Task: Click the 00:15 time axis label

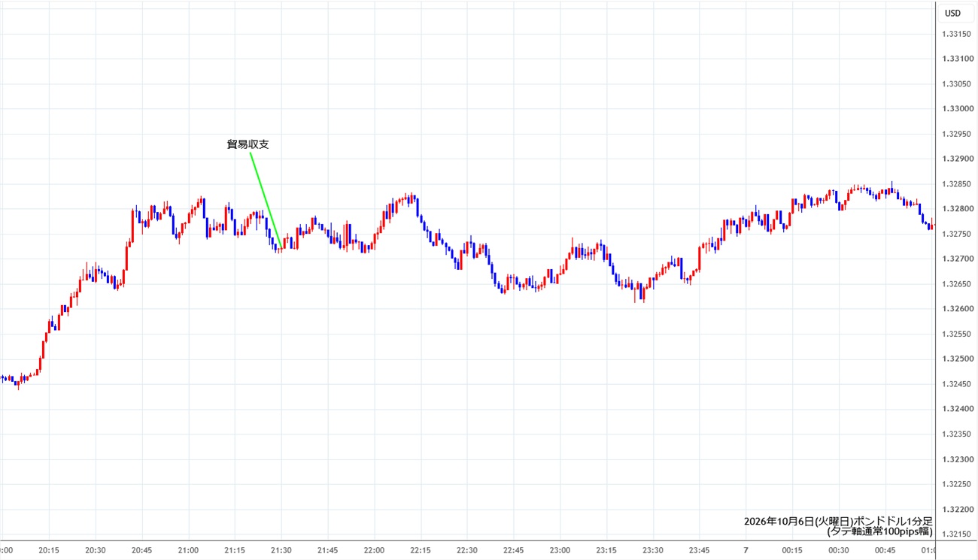Action: pyautogui.click(x=792, y=550)
